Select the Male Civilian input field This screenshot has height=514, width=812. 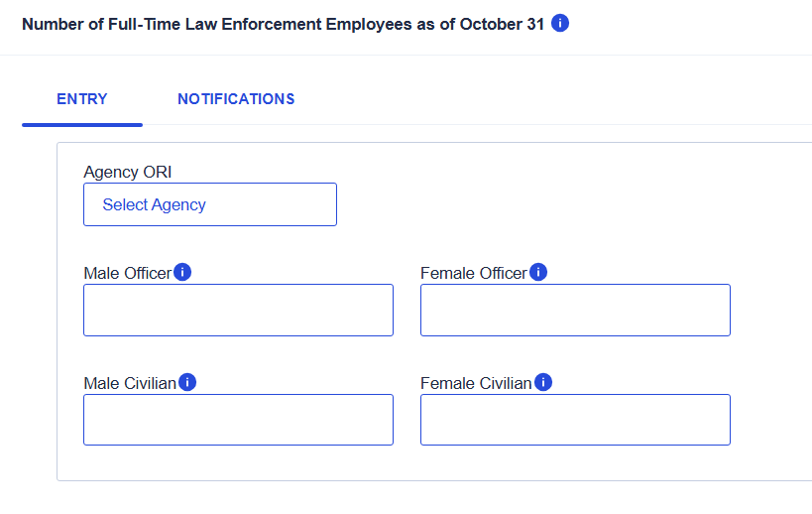[238, 420]
